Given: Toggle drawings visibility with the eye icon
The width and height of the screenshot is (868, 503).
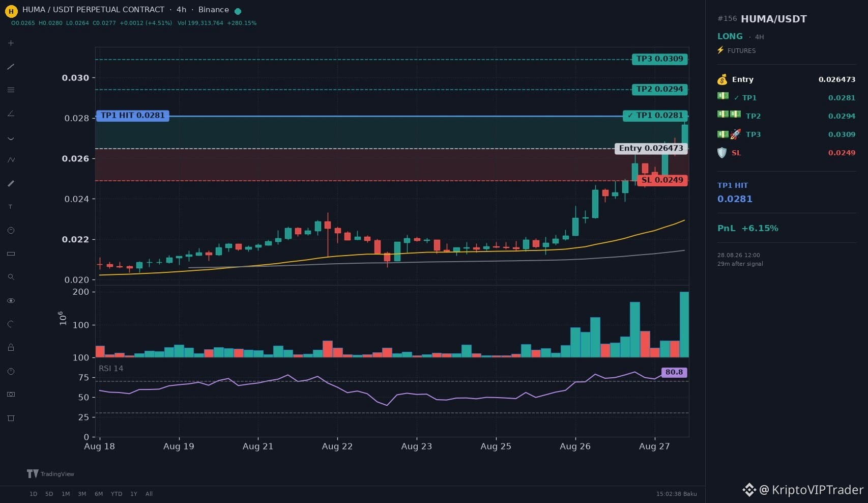Looking at the screenshot, I should (11, 301).
